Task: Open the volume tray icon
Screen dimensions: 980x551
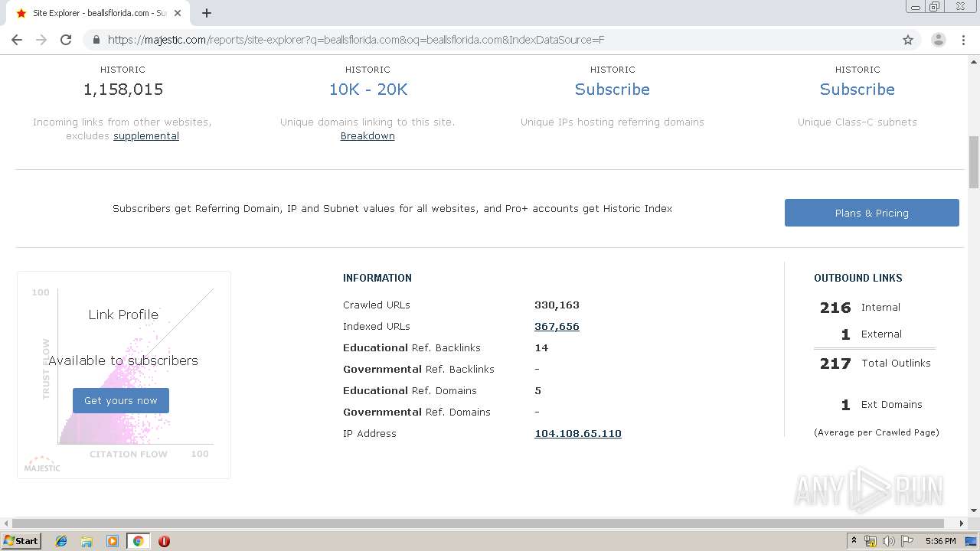Action: click(x=889, y=541)
